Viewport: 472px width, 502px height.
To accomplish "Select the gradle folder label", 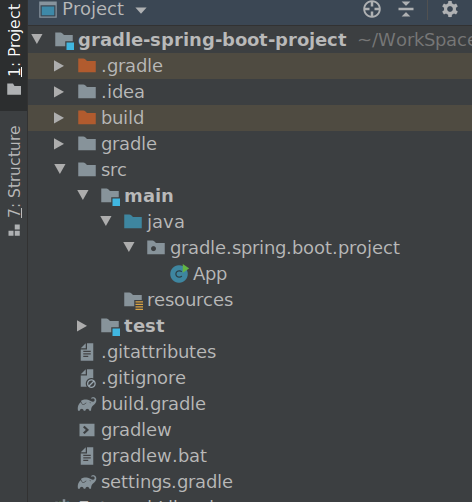I will click(129, 145).
